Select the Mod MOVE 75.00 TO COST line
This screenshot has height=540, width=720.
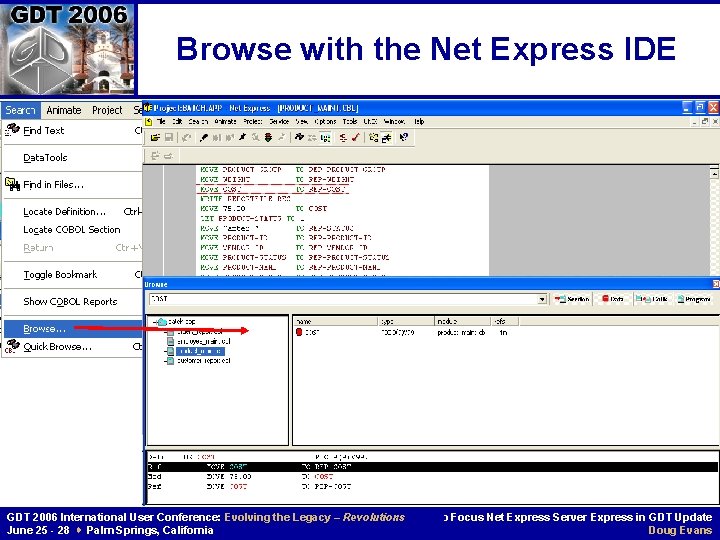coord(432,477)
